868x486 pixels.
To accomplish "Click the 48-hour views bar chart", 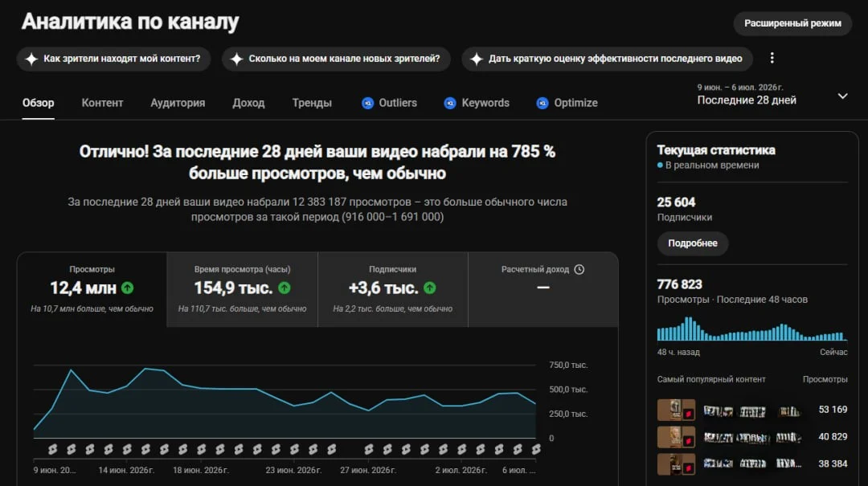I will pos(751,329).
